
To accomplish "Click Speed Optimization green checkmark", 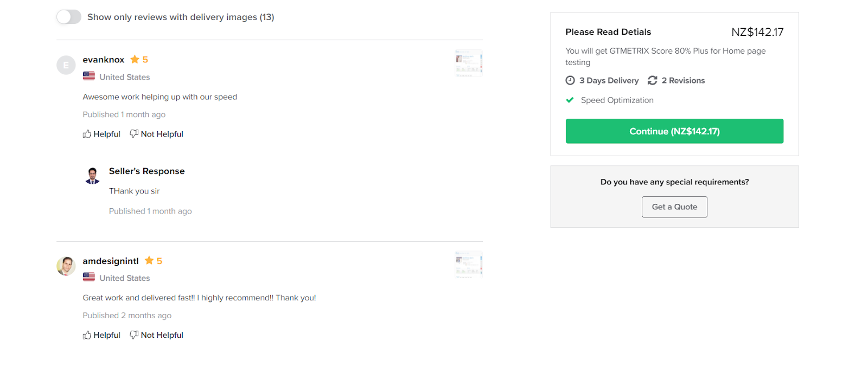I will 570,100.
